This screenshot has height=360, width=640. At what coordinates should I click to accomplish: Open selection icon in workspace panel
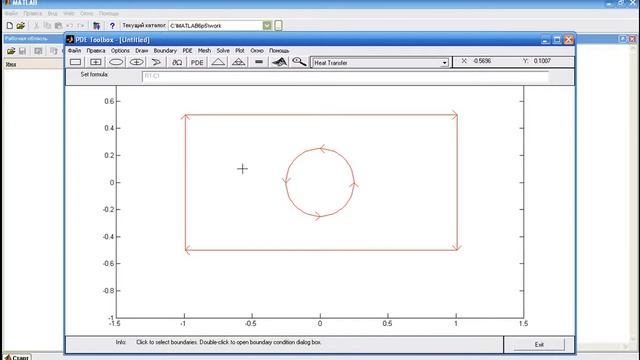point(38,51)
